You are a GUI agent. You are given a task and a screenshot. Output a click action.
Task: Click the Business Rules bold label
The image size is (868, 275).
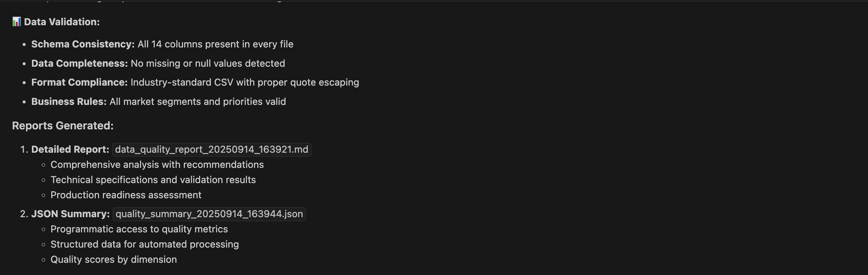(x=69, y=102)
